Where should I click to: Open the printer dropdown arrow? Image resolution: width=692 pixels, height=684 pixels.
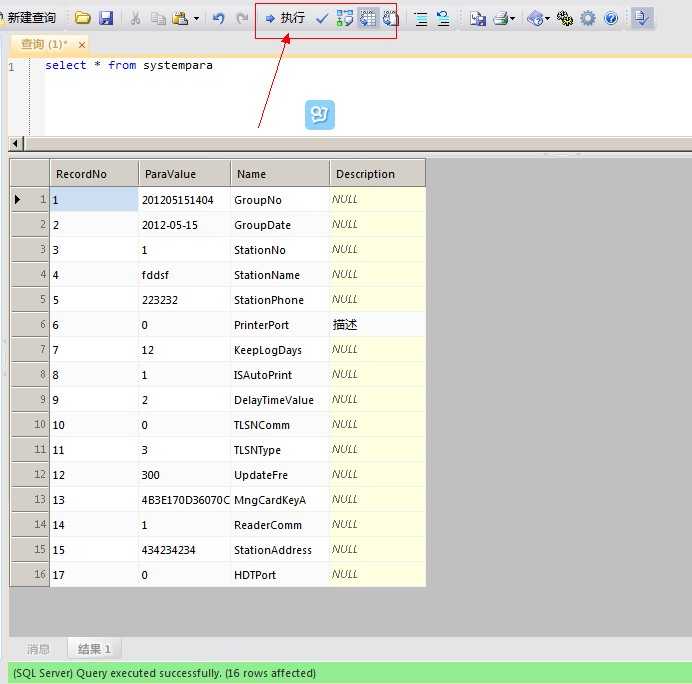tap(512, 19)
